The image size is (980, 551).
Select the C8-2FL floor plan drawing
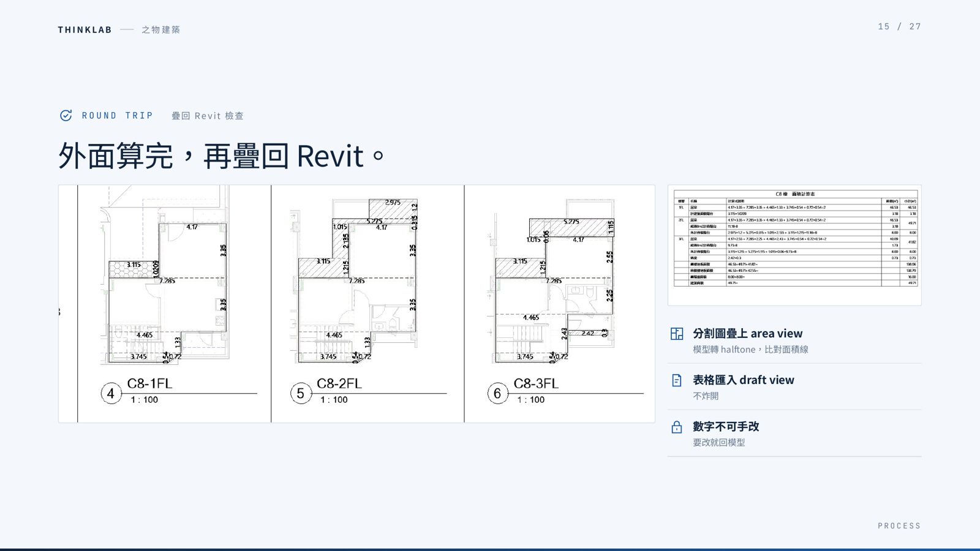(x=355, y=280)
